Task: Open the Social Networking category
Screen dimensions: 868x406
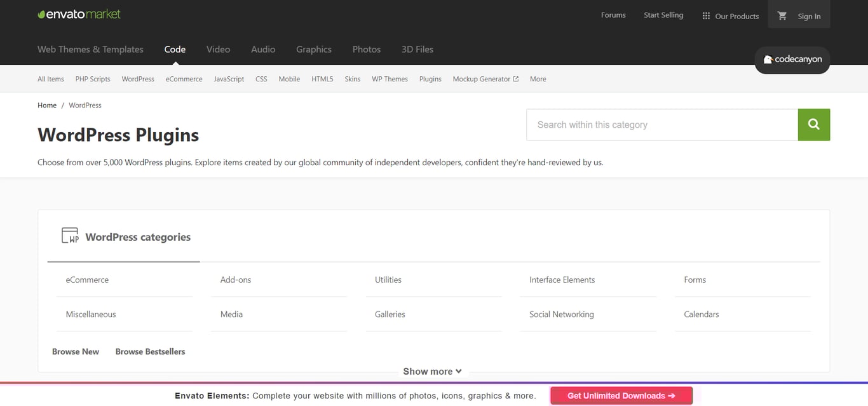Action: coord(561,314)
